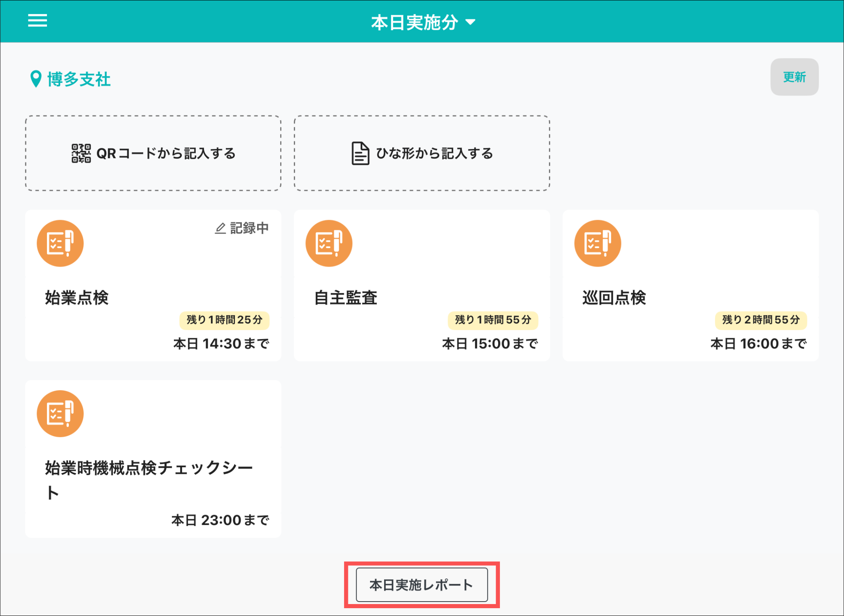This screenshot has width=844, height=616.
Task: Click the 本日実施分 header title
Action: click(x=415, y=22)
